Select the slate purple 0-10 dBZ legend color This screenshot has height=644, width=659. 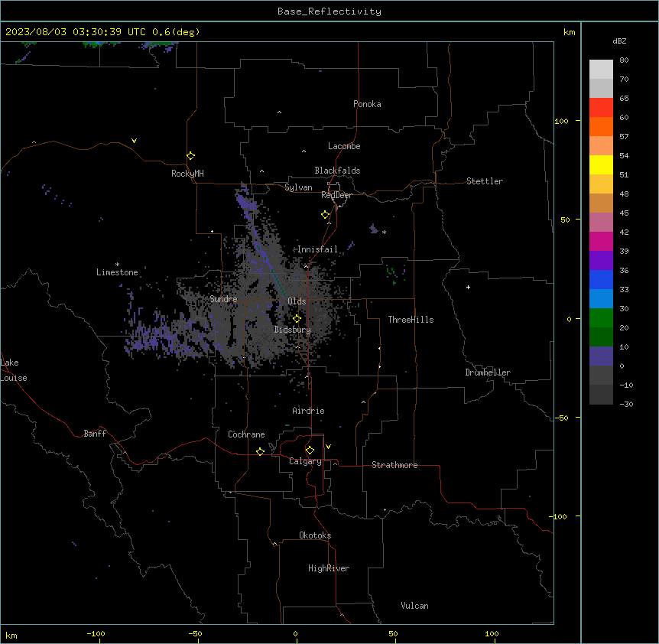(601, 356)
